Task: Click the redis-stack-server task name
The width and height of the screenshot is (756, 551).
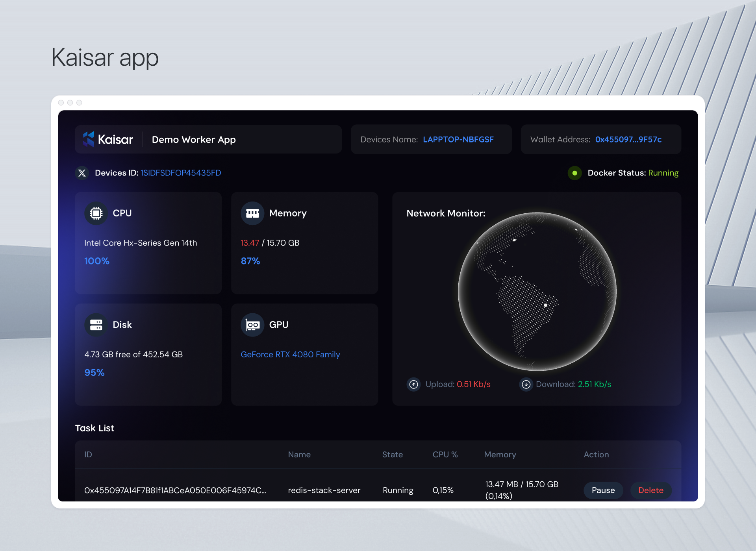Action: point(324,490)
